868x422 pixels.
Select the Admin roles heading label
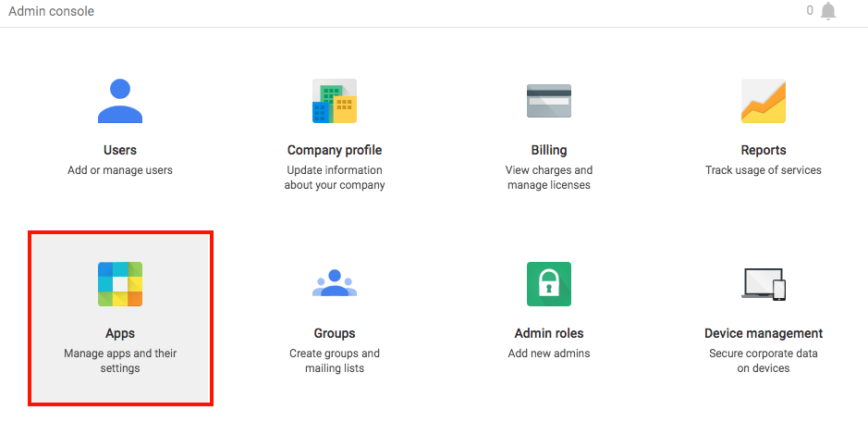[548, 334]
